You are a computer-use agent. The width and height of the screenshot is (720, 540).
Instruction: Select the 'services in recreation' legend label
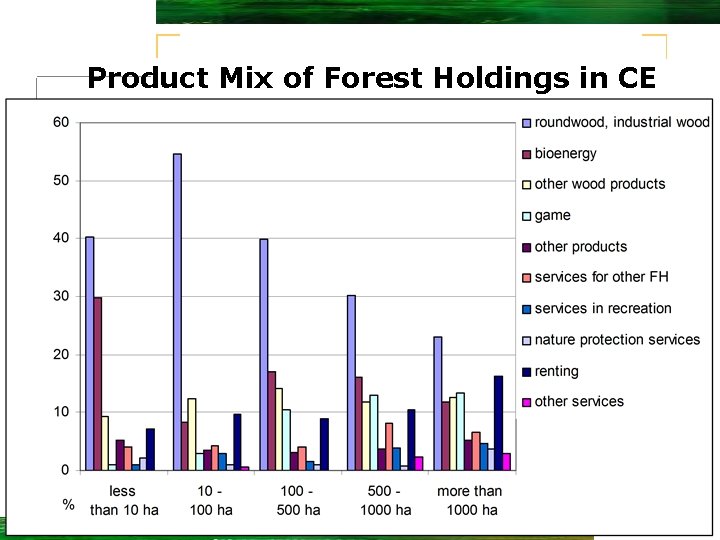(603, 308)
